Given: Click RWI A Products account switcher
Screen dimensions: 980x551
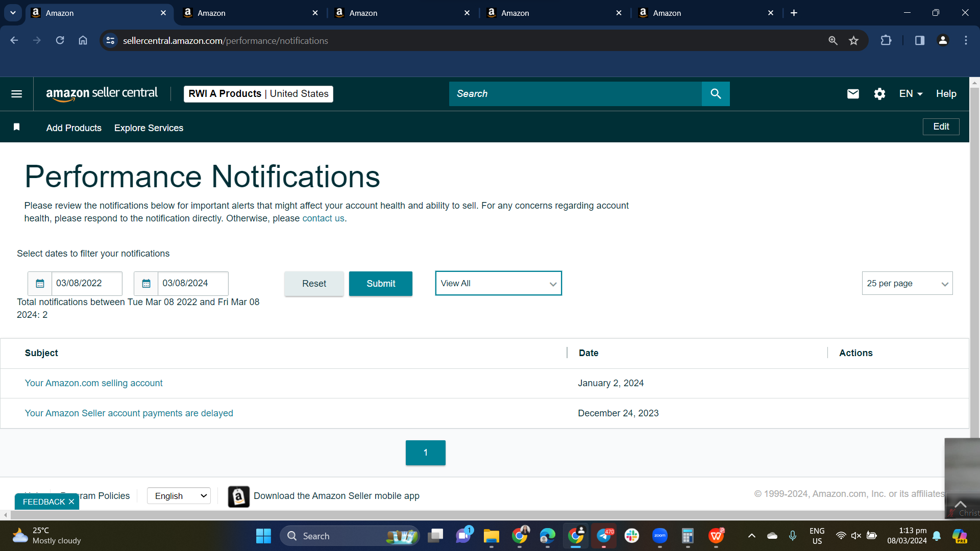Looking at the screenshot, I should (x=258, y=94).
